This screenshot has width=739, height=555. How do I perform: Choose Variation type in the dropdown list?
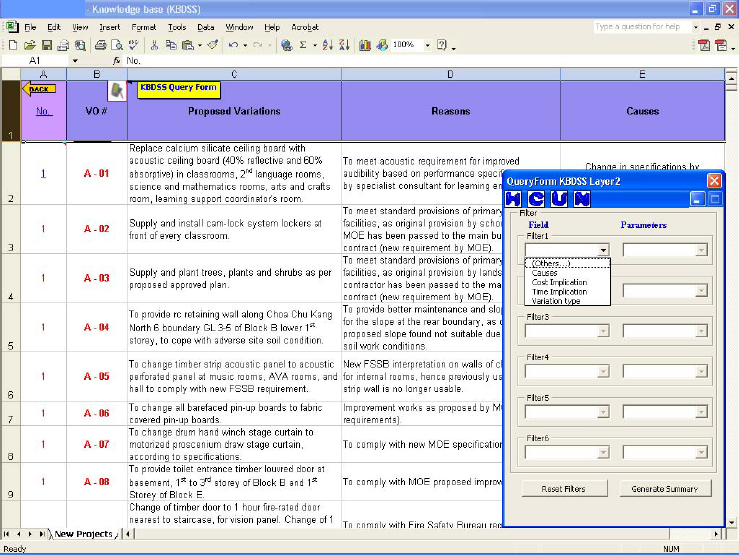[567, 301]
